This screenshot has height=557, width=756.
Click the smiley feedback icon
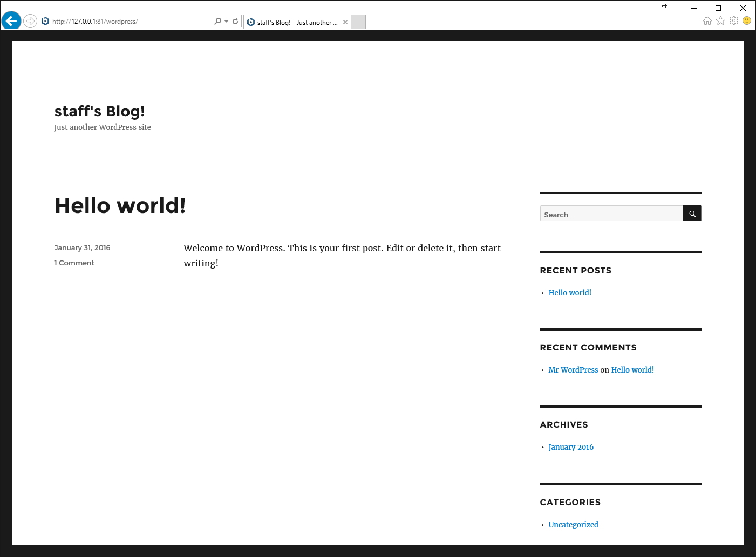pyautogui.click(x=747, y=20)
